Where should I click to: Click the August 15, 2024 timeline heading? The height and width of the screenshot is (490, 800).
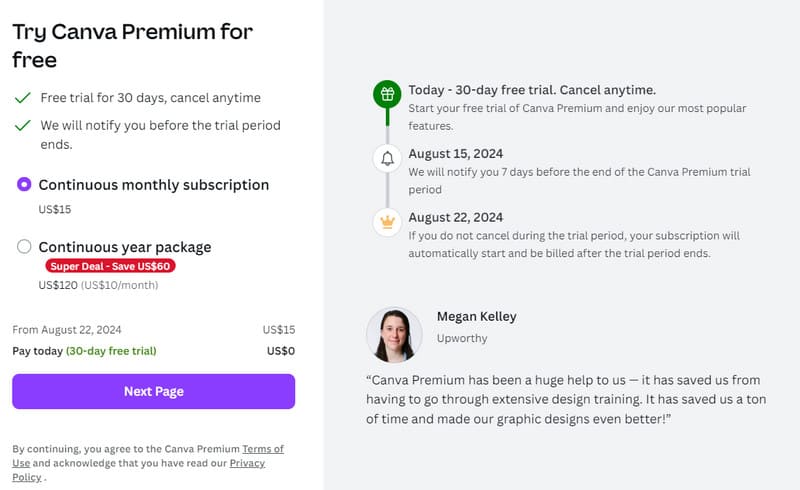[x=455, y=154]
